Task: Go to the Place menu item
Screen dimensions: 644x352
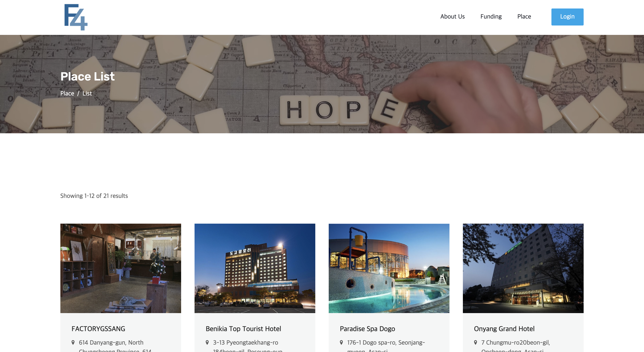Action: (524, 17)
